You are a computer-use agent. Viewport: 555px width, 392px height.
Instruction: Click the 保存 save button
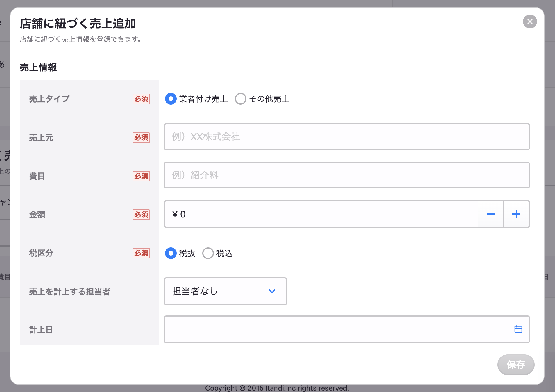(x=516, y=365)
